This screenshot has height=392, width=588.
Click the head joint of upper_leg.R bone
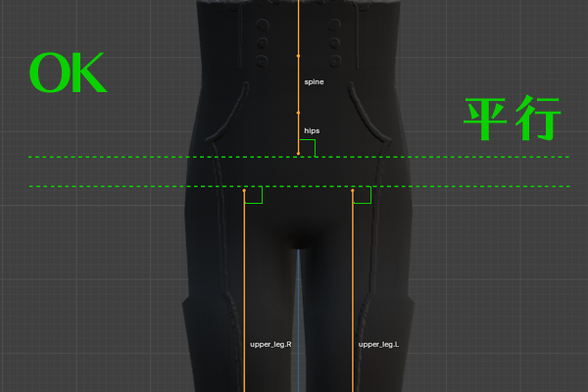(244, 192)
